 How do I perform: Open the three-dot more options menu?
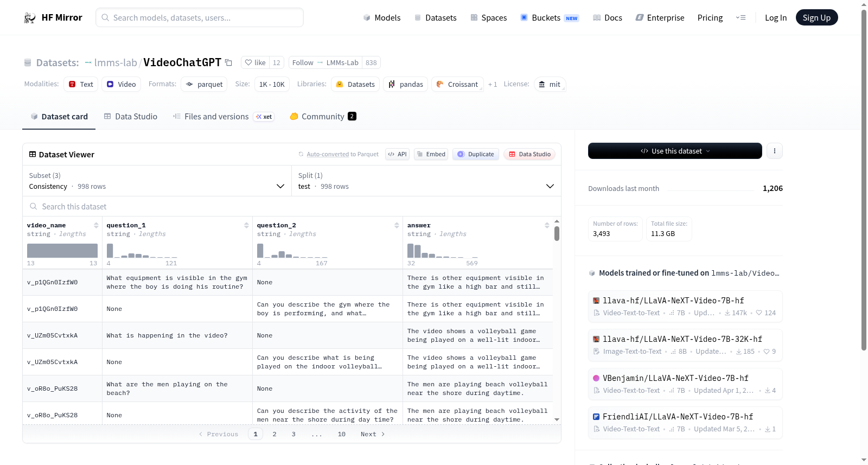[x=775, y=151]
